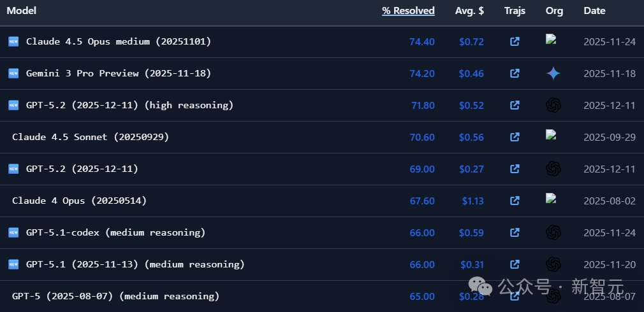The height and width of the screenshot is (312, 644).
Task: Click the OpenAI logo in the $0.31 row
Action: click(x=553, y=264)
